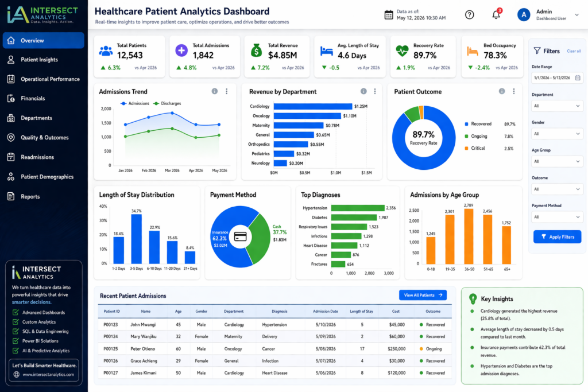Screen dimensions: 588x392
Task: Open the notifications bell icon
Action: click(496, 14)
